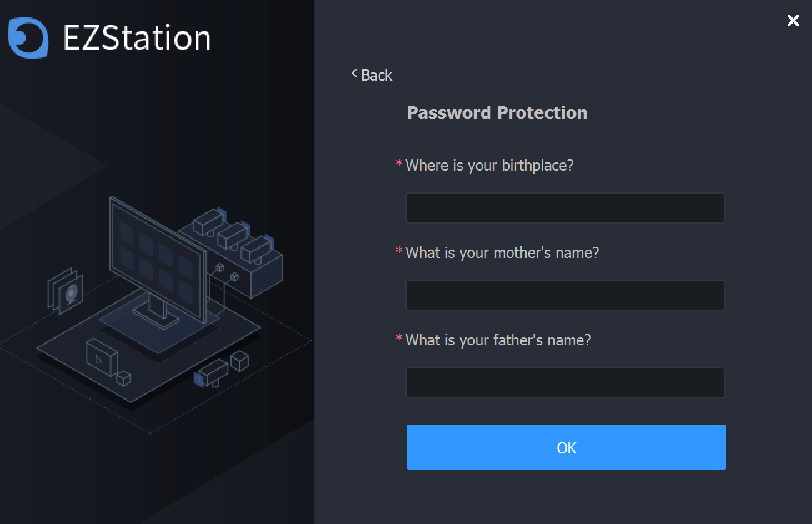Click the mother's name question label
The height and width of the screenshot is (524, 812).
502,252
